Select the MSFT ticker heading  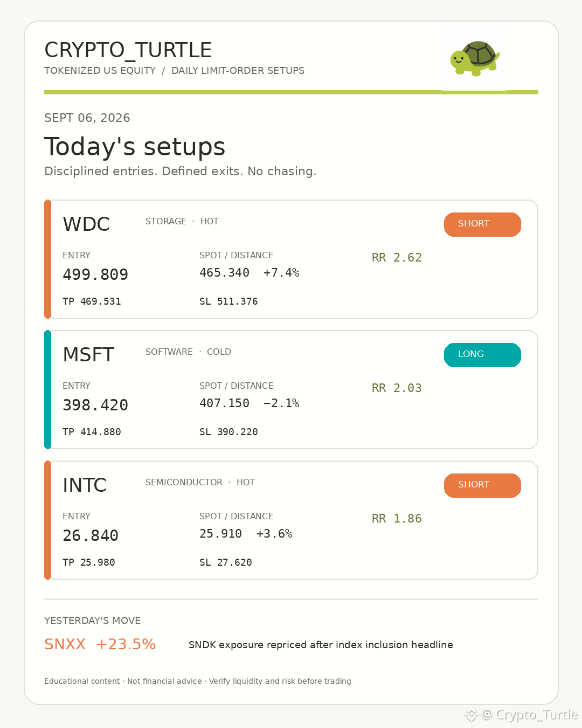[x=88, y=355]
